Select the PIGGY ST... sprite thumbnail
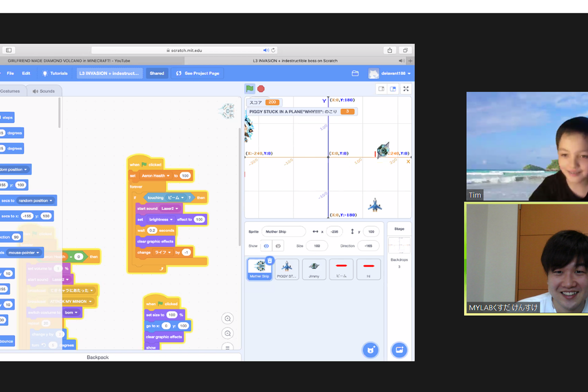 [287, 269]
